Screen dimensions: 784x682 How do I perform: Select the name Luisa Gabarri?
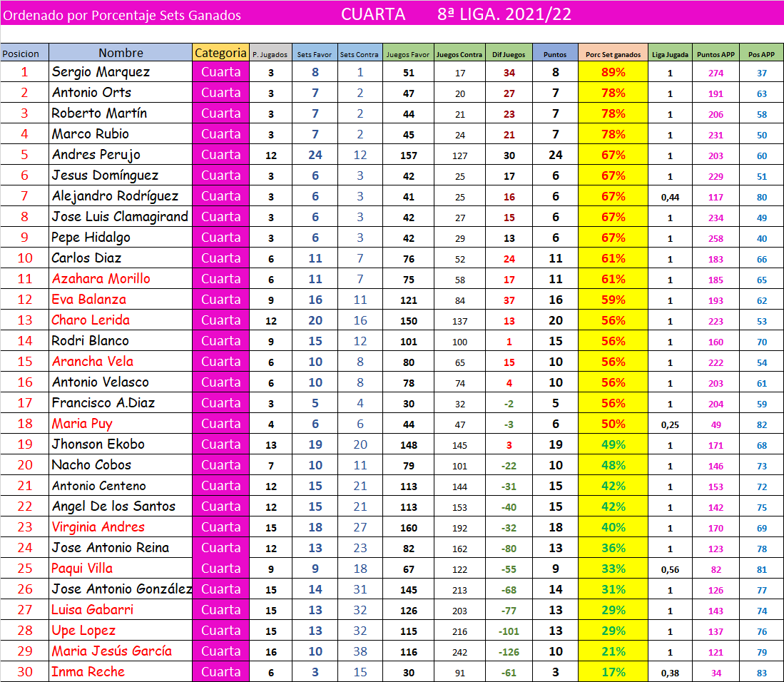[x=93, y=609]
